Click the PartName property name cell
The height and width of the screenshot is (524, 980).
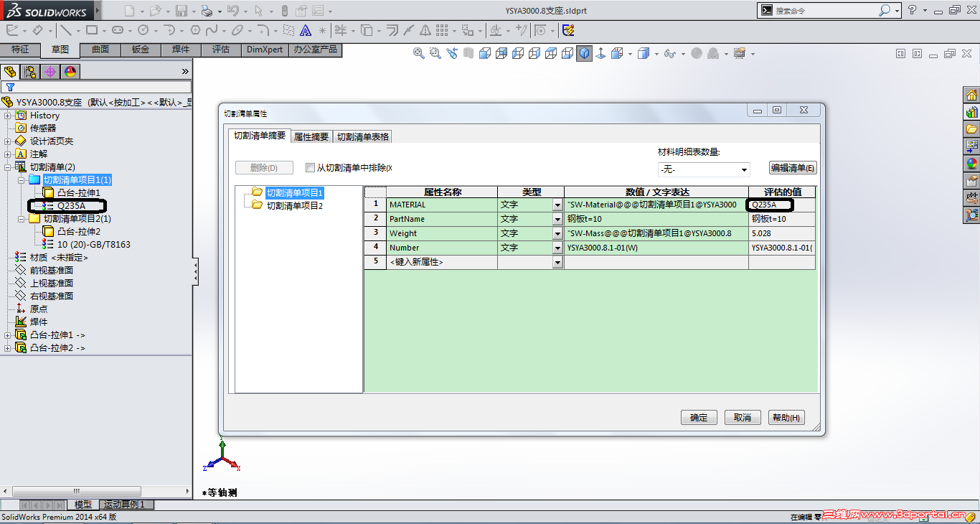442,219
